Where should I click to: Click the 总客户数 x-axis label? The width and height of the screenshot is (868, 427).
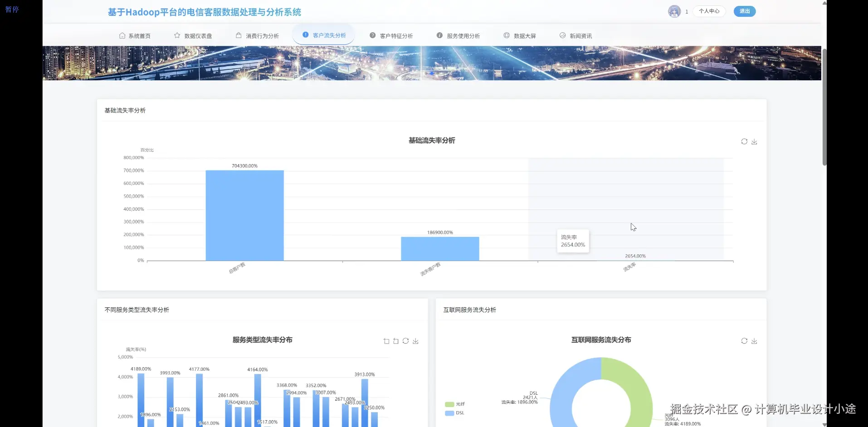click(x=237, y=268)
